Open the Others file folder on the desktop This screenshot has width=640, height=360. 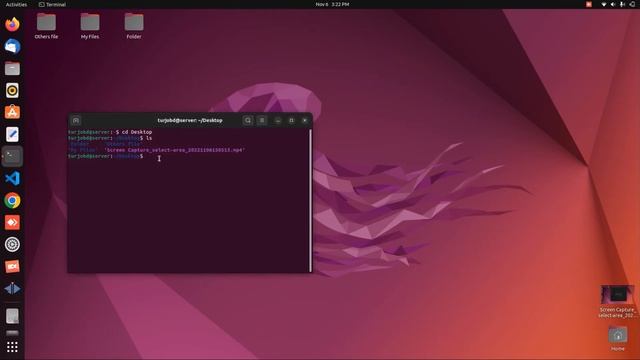(x=46, y=26)
